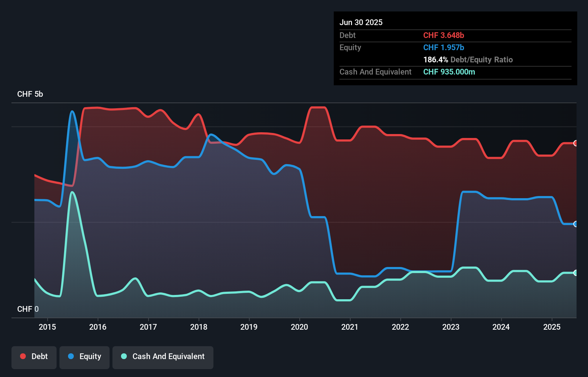
Task: Open details for the 186.4% Debt/Equity Ratio
Action: [x=468, y=59]
